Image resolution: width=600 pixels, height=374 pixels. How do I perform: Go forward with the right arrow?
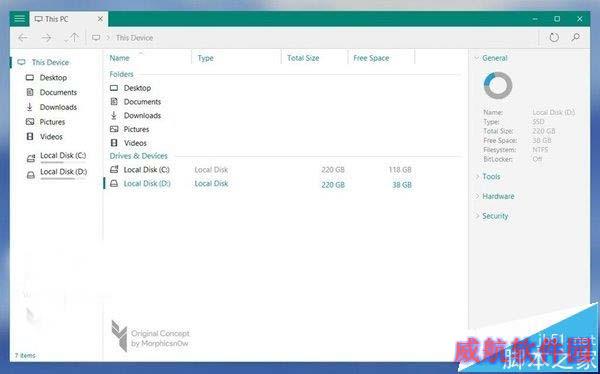[x=46, y=38]
